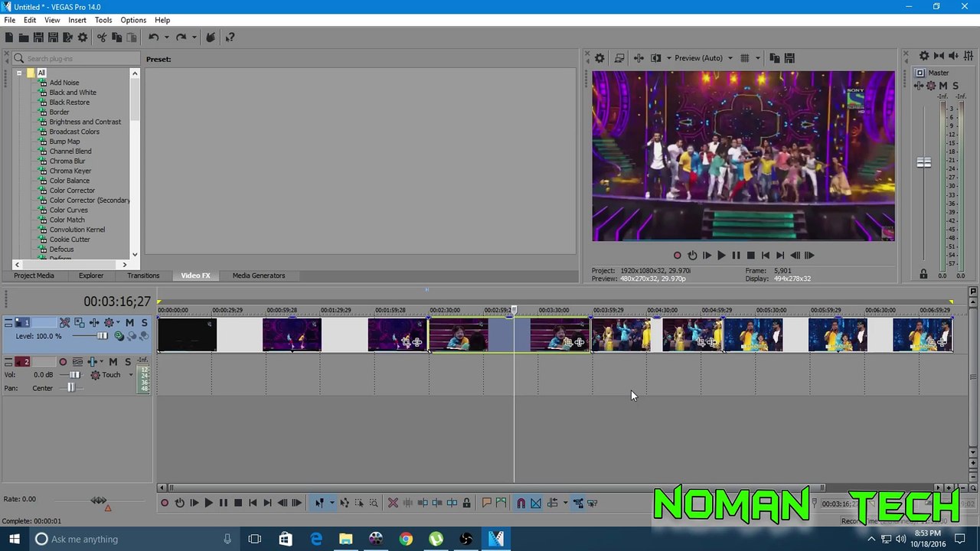Open undo history dropdown arrow
980x551 pixels.
point(165,37)
